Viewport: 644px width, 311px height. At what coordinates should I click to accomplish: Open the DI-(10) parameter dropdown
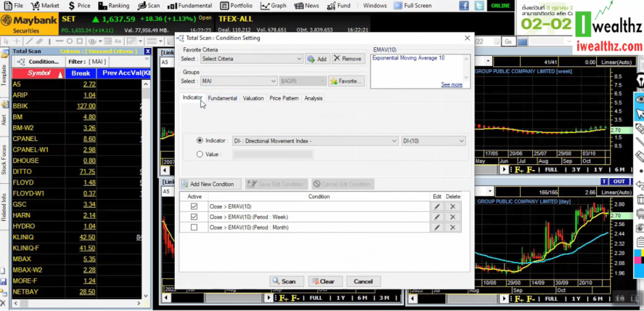(x=433, y=141)
